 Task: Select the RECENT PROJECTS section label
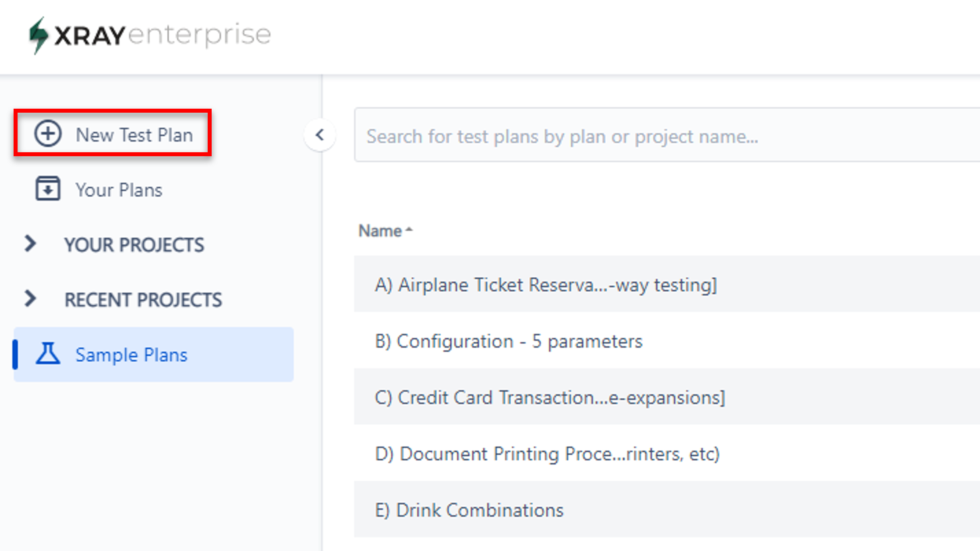(143, 300)
